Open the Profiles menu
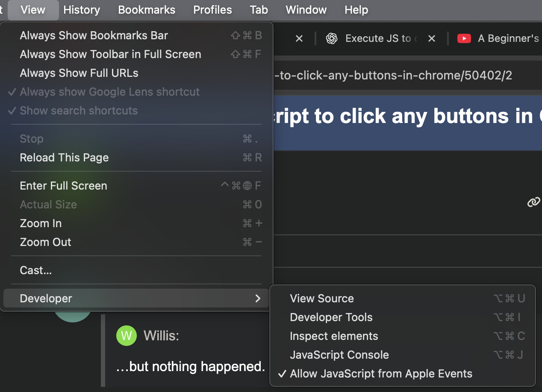The width and height of the screenshot is (542, 392). coord(212,10)
